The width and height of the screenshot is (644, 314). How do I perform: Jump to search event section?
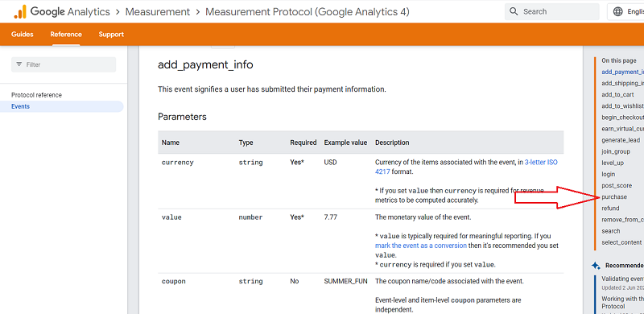(611, 231)
